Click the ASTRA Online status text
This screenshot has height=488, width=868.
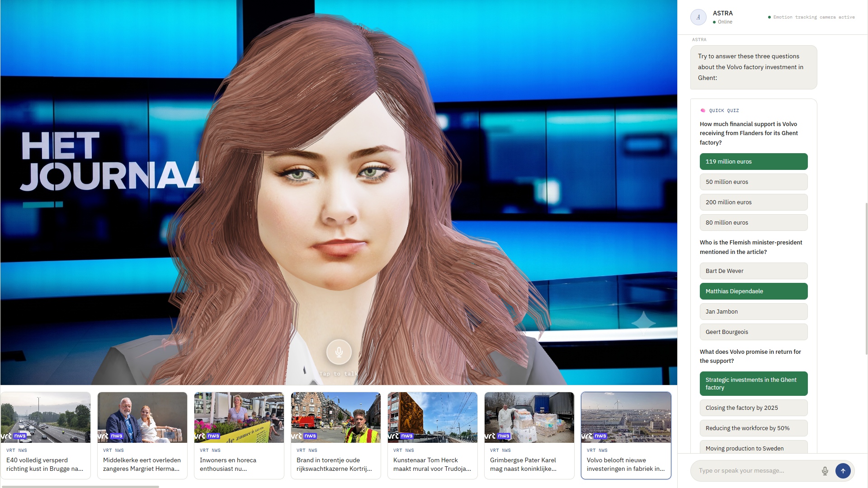[x=722, y=22]
